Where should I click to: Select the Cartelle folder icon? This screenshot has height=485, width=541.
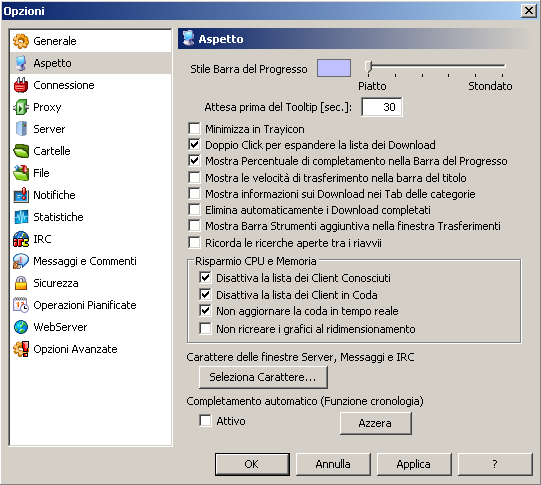(x=21, y=151)
